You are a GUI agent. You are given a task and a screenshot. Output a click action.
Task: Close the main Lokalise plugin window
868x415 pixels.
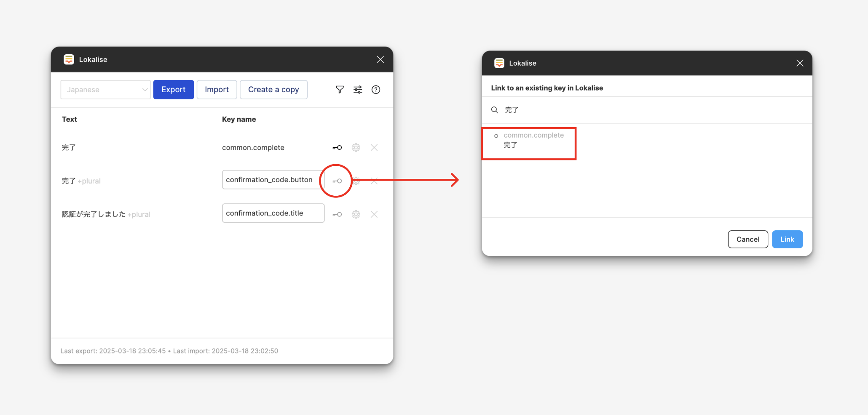point(380,59)
